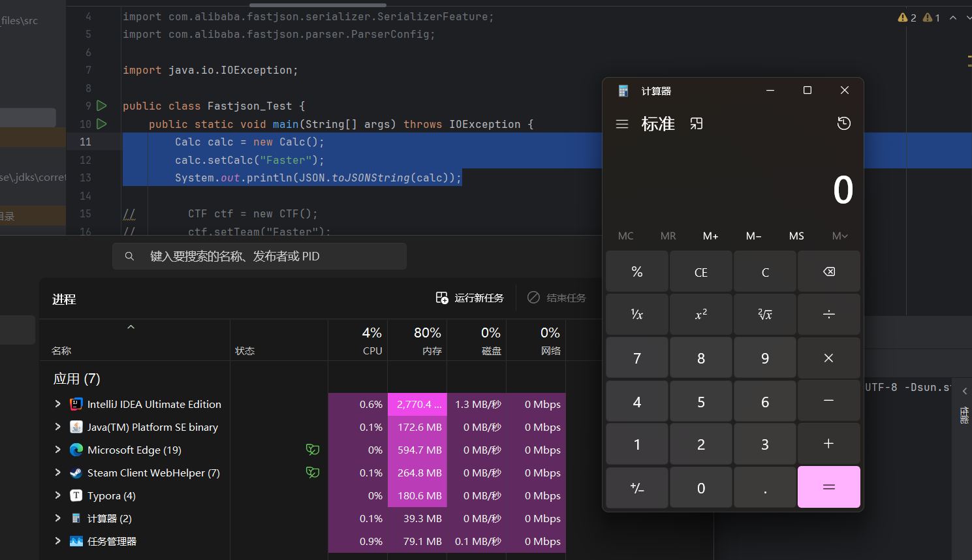Click the MS memory store button
This screenshot has width=972, height=560.
point(796,236)
